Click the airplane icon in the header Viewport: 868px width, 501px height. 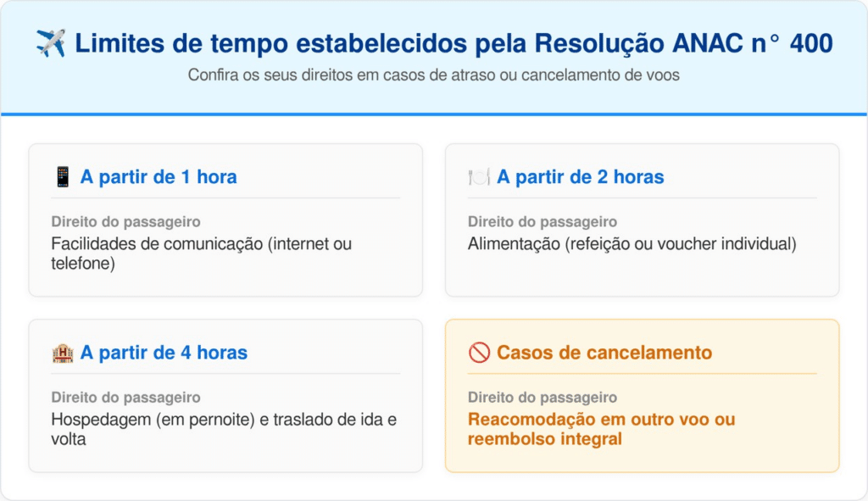[x=50, y=42]
